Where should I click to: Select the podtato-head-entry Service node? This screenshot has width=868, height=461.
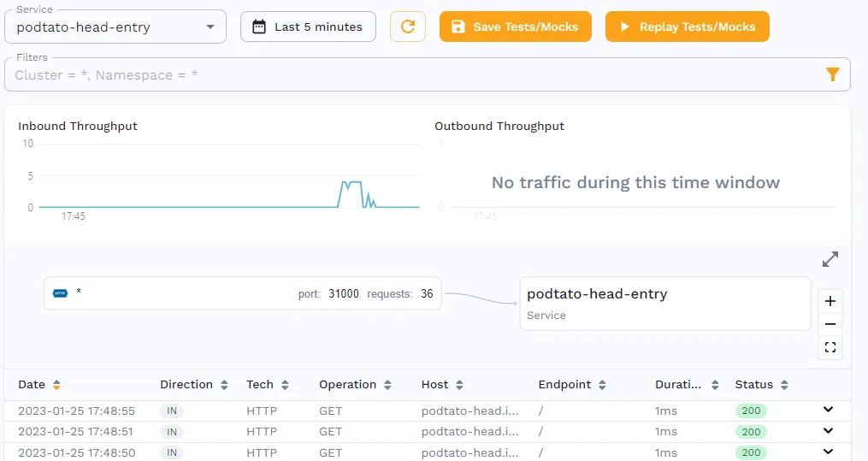click(x=665, y=304)
